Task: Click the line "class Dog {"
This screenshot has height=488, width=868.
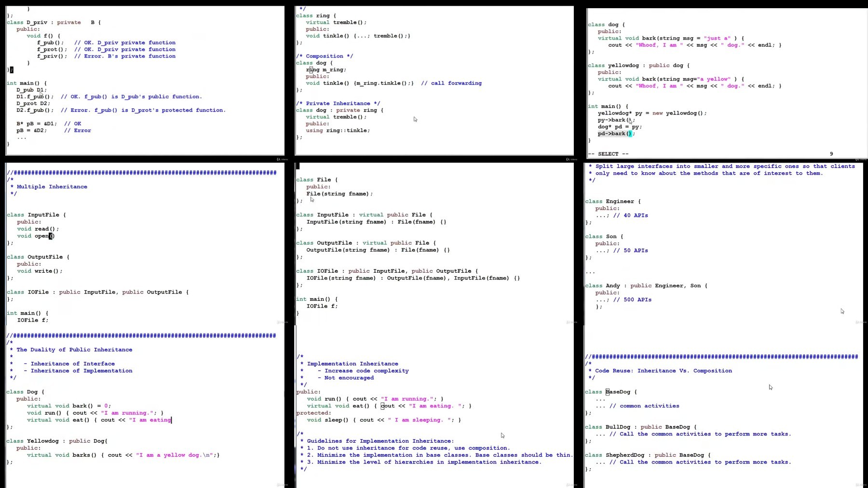Action: pos(26,392)
